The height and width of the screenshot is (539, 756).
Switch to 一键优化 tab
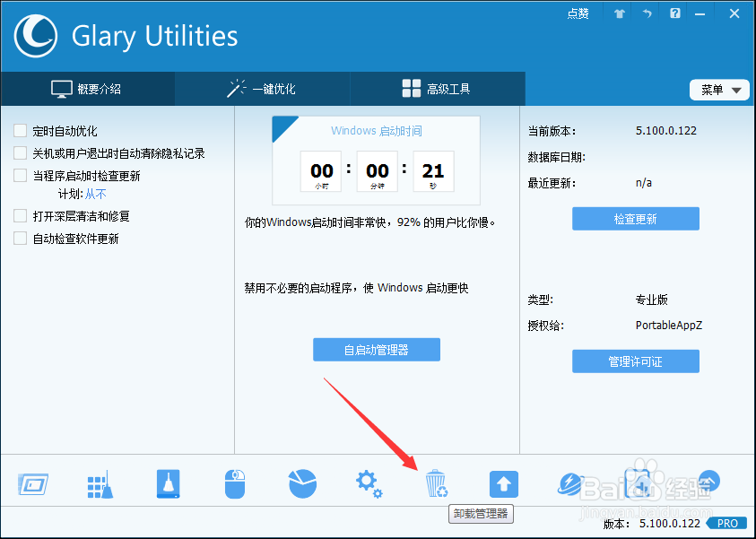tap(262, 89)
